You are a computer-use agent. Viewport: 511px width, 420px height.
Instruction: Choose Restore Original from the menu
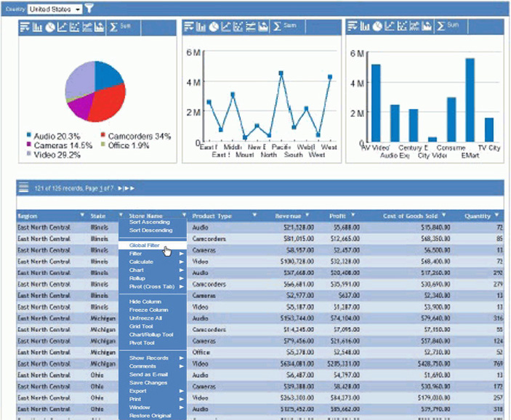click(x=150, y=416)
